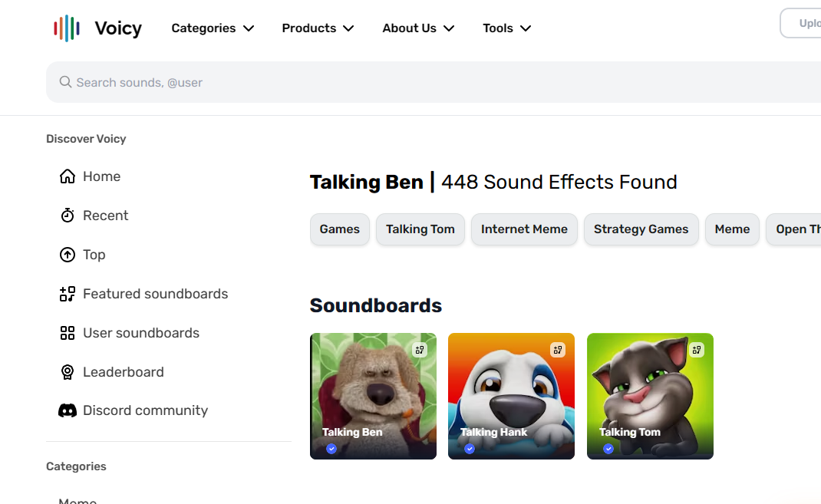Image resolution: width=821 pixels, height=504 pixels.
Task: Click the Discord community icon
Action: (x=68, y=410)
